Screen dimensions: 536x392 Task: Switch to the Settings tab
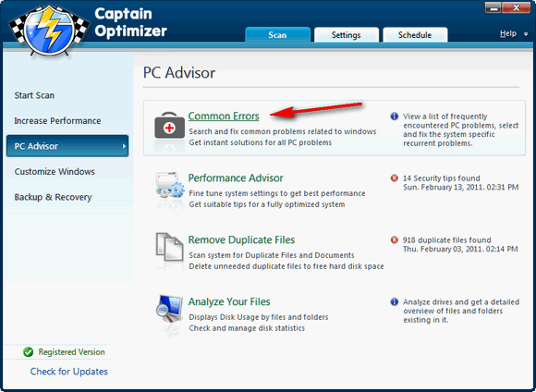[x=346, y=35]
